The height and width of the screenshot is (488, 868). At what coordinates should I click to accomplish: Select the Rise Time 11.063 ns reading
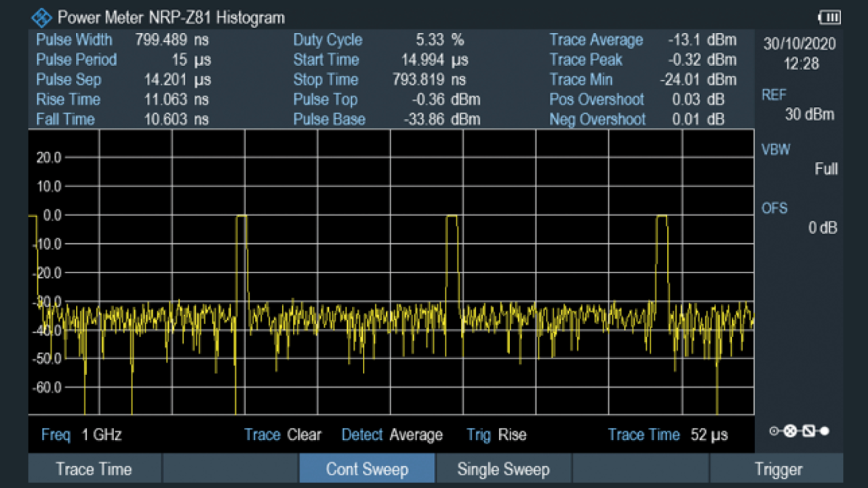coord(123,100)
